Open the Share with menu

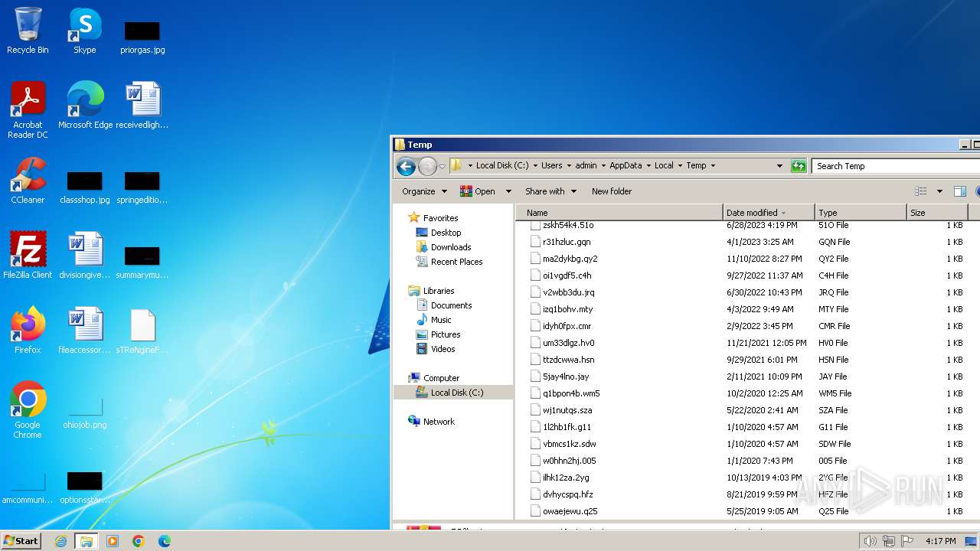[x=550, y=191]
